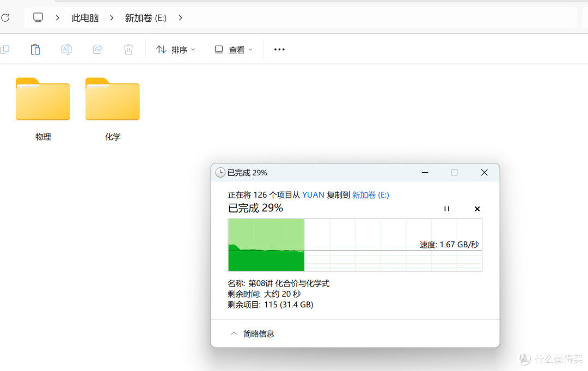This screenshot has width=588, height=371.
Task: Click the clock icon in dialog title
Action: point(220,173)
